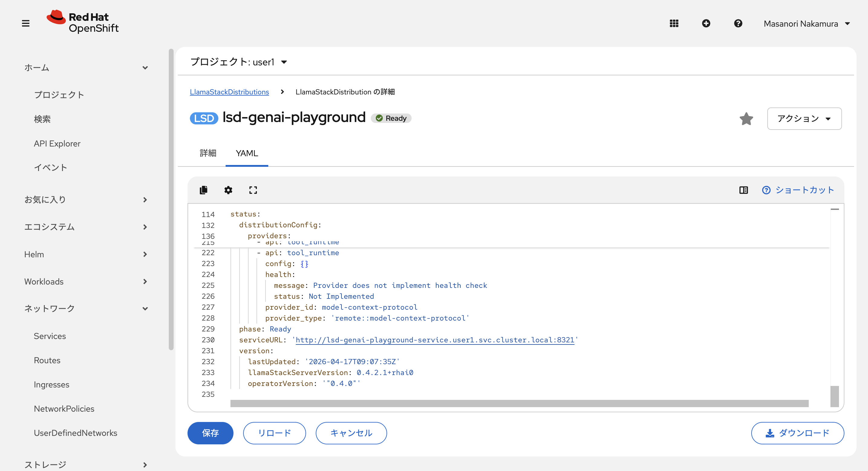
Task: Open editor settings gear icon
Action: [x=228, y=190]
